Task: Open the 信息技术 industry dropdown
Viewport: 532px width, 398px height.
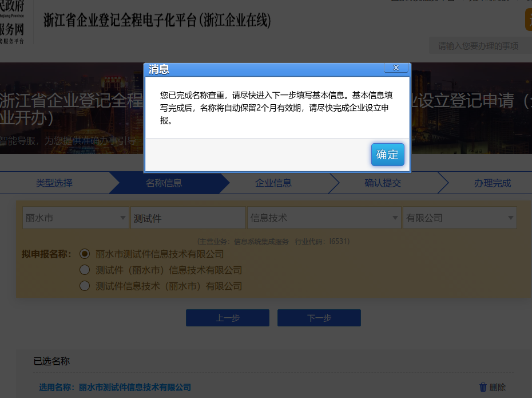Action: 324,218
